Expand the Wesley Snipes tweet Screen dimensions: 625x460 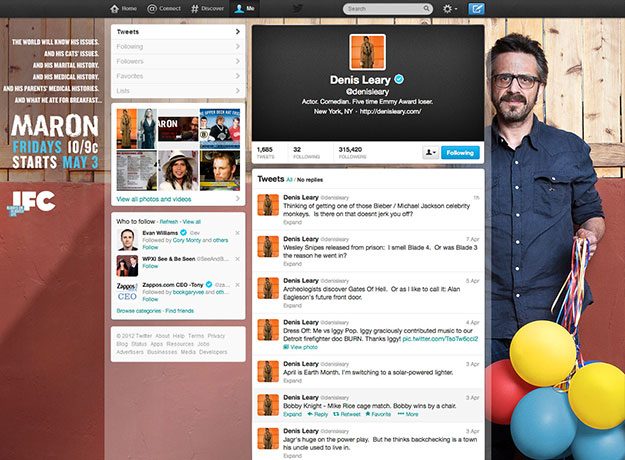click(x=292, y=264)
